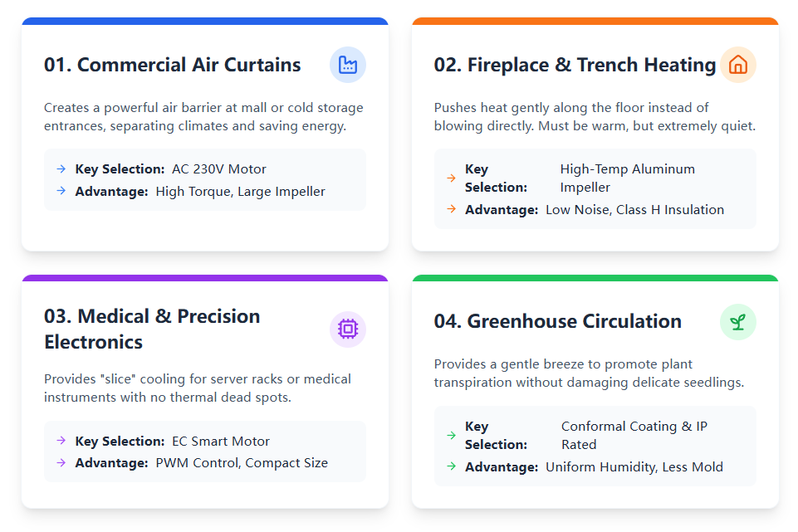798x532 pixels.
Task: Click blue arrow beside High Torque advantage
Action: 61,192
